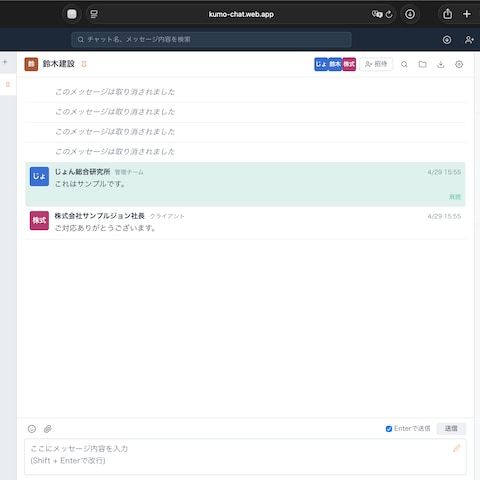Click the blue 鈴木 member badge in the header
Image resolution: width=480 pixels, height=480 pixels.
tap(335, 64)
